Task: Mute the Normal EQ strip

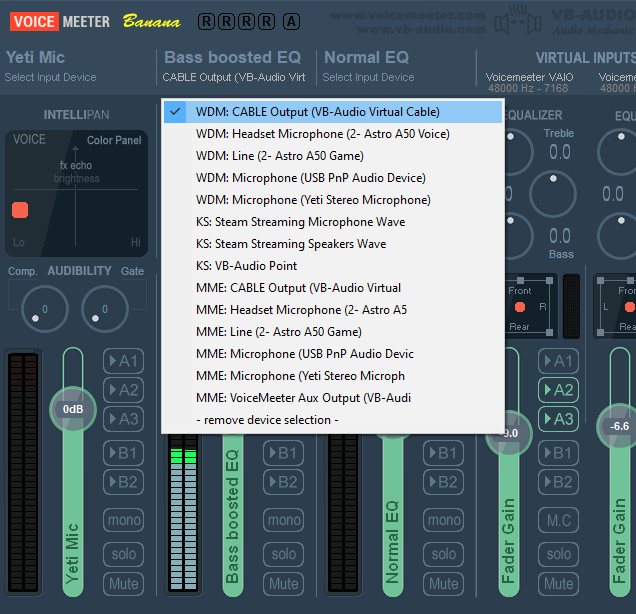Action: [x=443, y=584]
